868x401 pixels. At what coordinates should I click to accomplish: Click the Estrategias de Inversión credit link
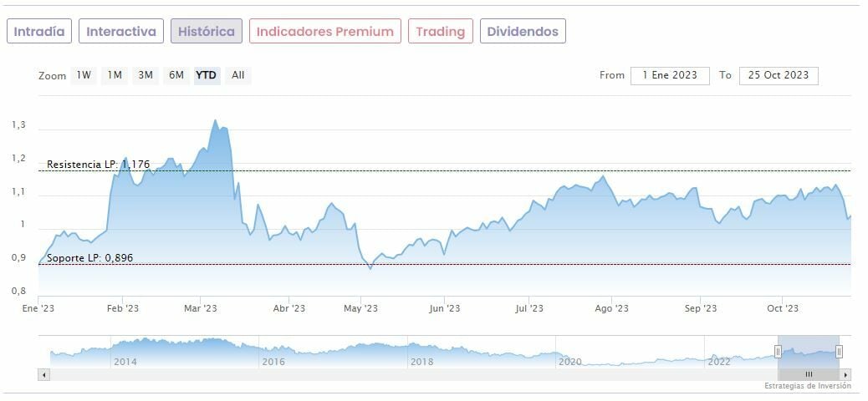tap(807, 386)
